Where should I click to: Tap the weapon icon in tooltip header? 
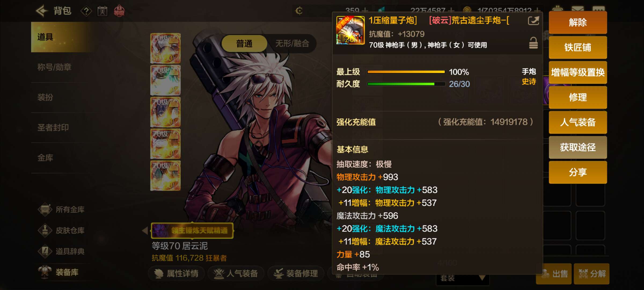[350, 30]
